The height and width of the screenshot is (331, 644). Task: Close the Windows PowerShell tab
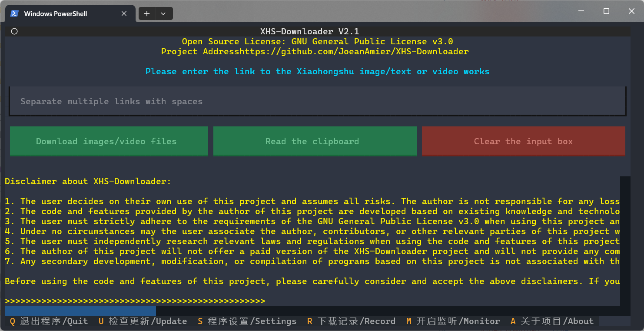click(124, 13)
